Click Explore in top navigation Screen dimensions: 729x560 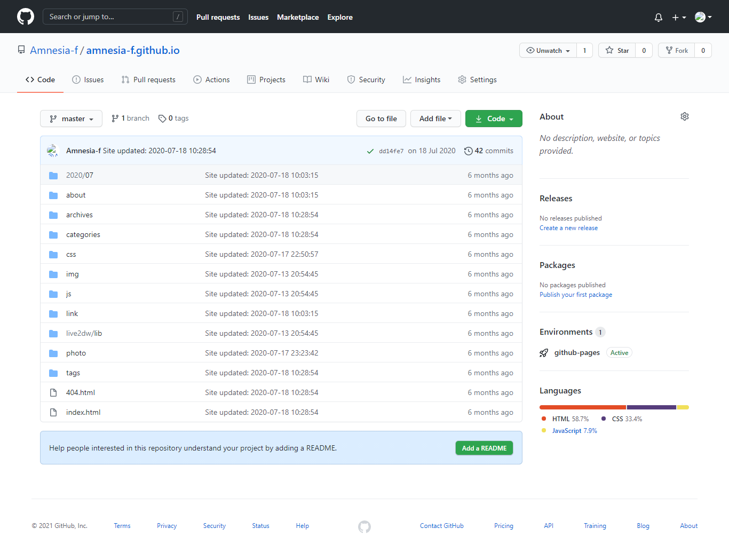[340, 17]
